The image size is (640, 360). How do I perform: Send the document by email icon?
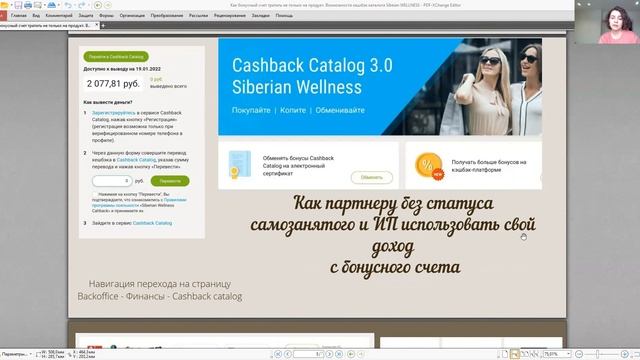(38, 5)
